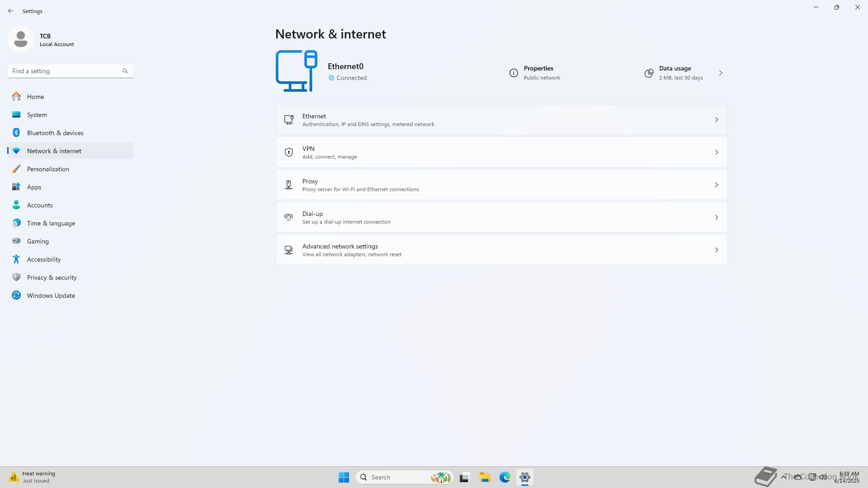The height and width of the screenshot is (488, 868).
Task: Click the Dial-up phone icon
Action: pos(288,217)
